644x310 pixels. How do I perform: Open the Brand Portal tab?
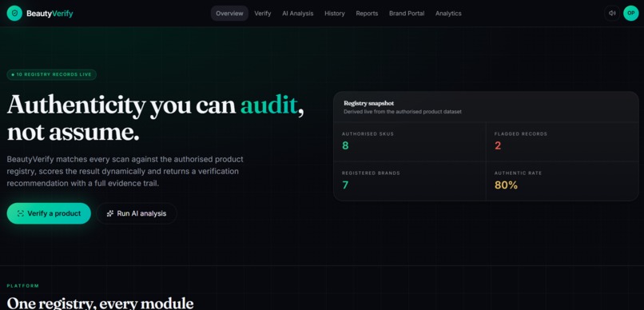click(407, 13)
